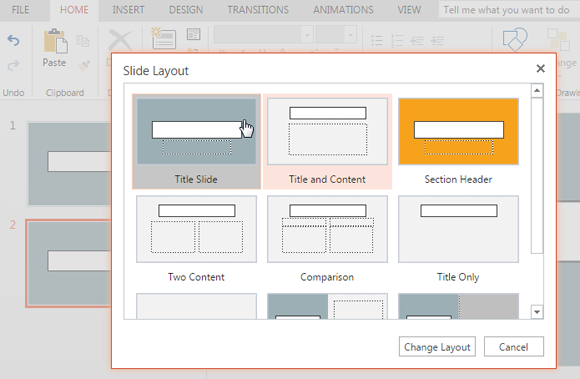This screenshot has width=580, height=379.
Task: Switch to the INSERT tab
Action: [128, 10]
